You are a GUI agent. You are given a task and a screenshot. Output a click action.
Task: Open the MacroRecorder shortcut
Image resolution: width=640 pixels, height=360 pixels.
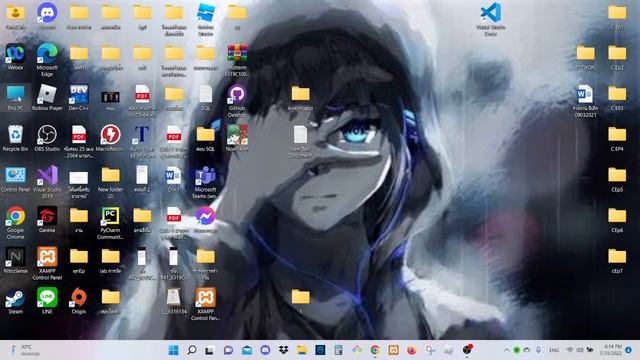110,139
